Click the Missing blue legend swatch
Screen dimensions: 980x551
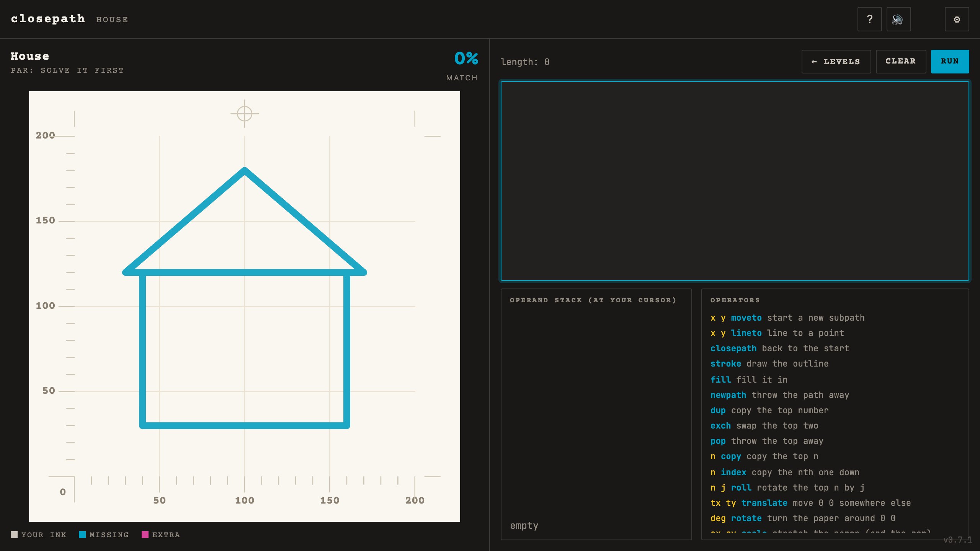coord(82,535)
